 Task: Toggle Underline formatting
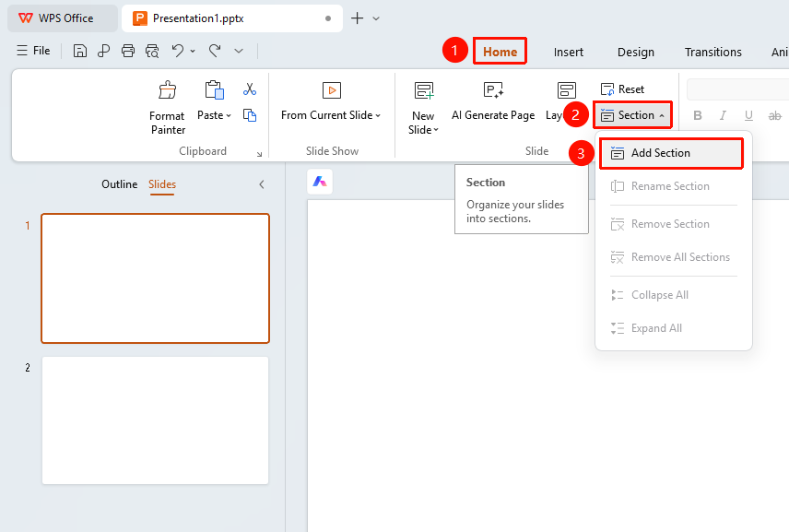pos(748,115)
